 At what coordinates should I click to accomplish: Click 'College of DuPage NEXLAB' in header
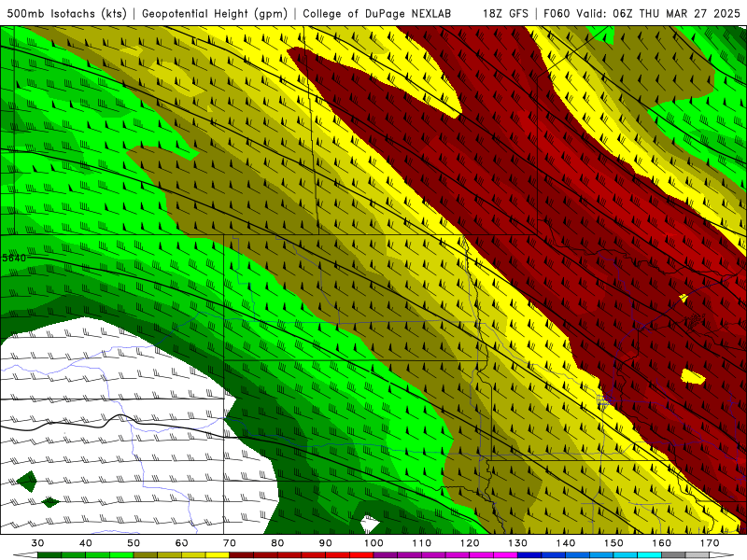coord(377,13)
